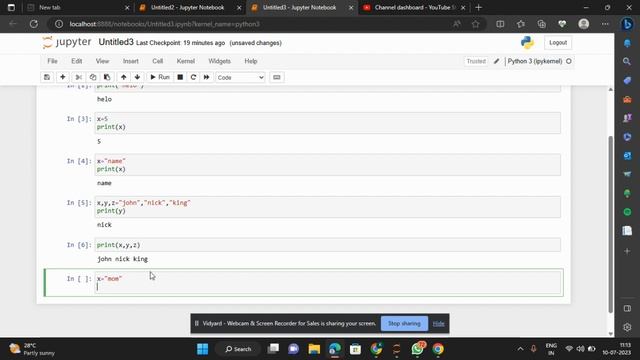
Task: Open Collections icon in browser toolbar
Action: coord(542,24)
